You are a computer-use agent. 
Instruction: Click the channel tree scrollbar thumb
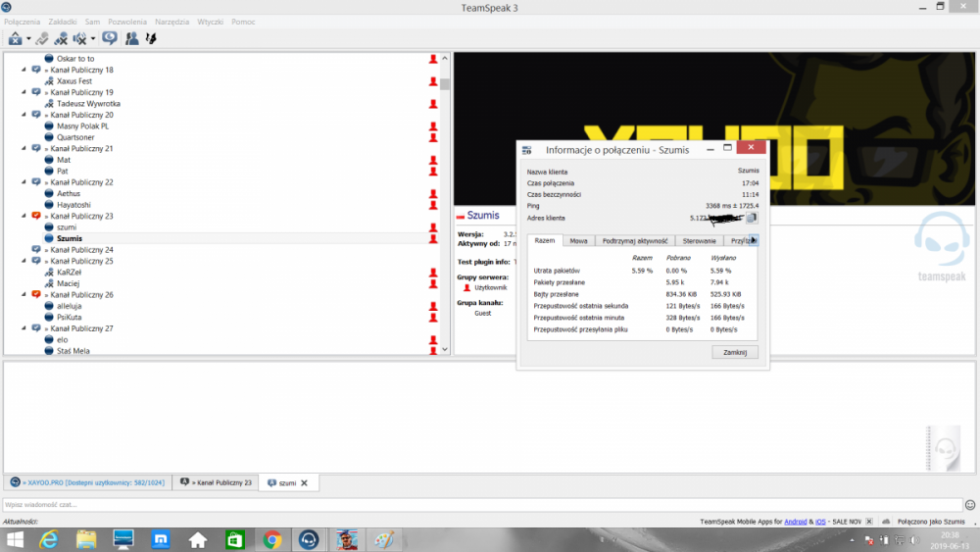(x=444, y=83)
